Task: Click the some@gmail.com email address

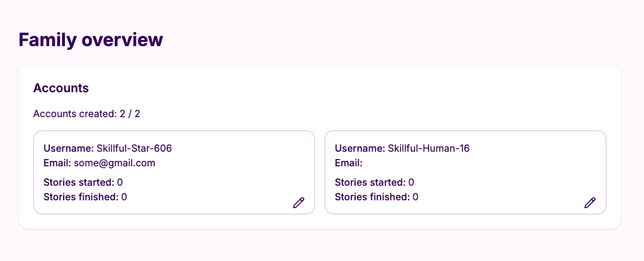Action: point(115,163)
